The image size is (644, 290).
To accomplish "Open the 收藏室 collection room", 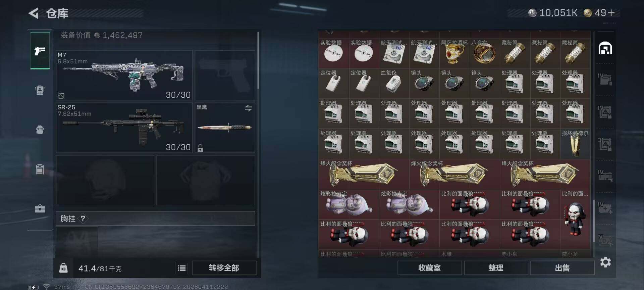I will pos(429,268).
